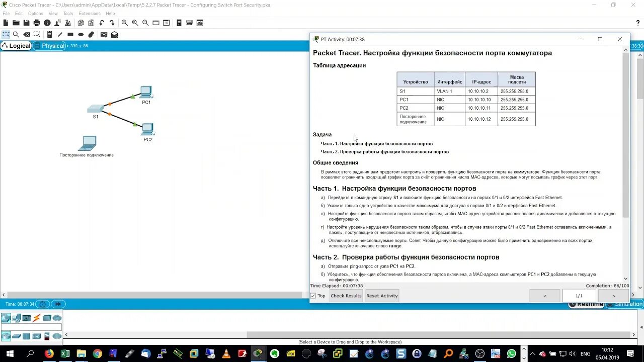Screen dimensions: 644x362
Task: Select PC1 device in workspace
Action: pyautogui.click(x=146, y=92)
